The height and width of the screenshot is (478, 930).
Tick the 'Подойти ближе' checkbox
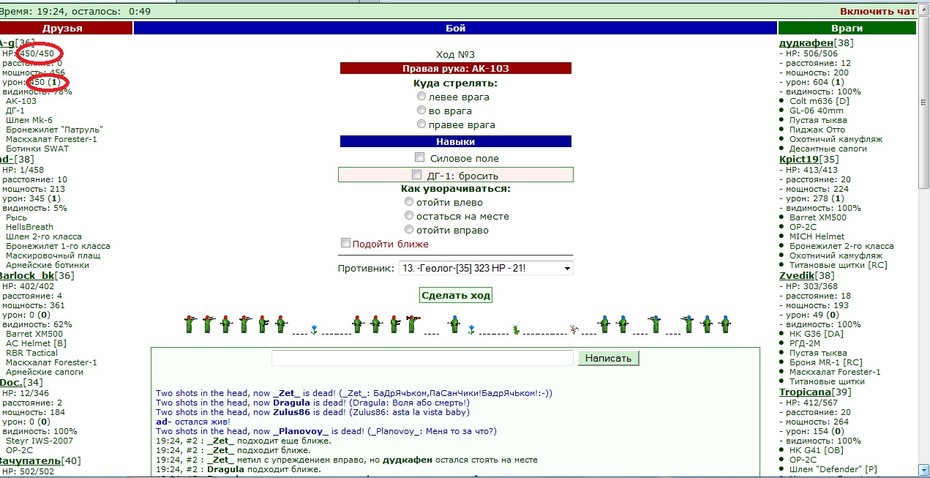click(x=346, y=243)
